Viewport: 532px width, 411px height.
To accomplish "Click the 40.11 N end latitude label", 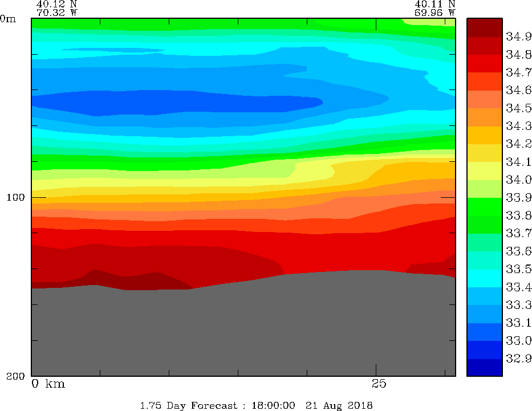I will tap(434, 4).
